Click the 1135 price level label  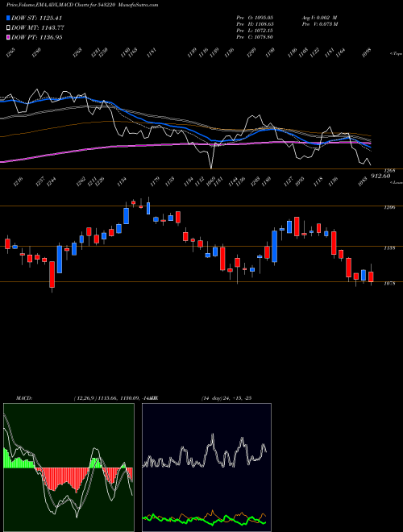(390, 248)
